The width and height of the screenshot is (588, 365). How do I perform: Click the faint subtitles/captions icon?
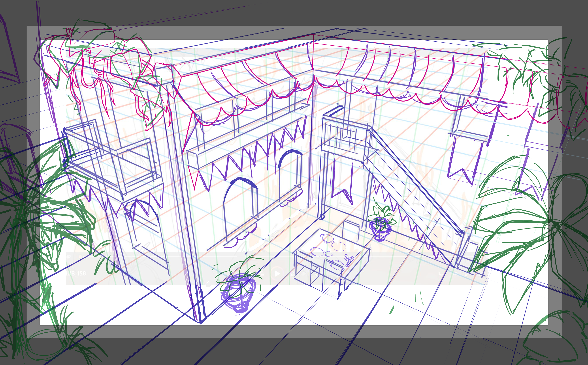point(442,274)
